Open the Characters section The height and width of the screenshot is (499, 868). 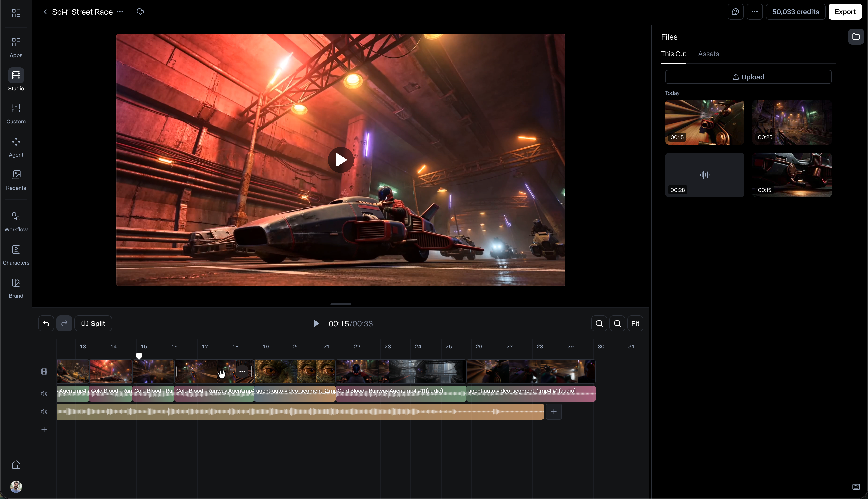point(16,255)
